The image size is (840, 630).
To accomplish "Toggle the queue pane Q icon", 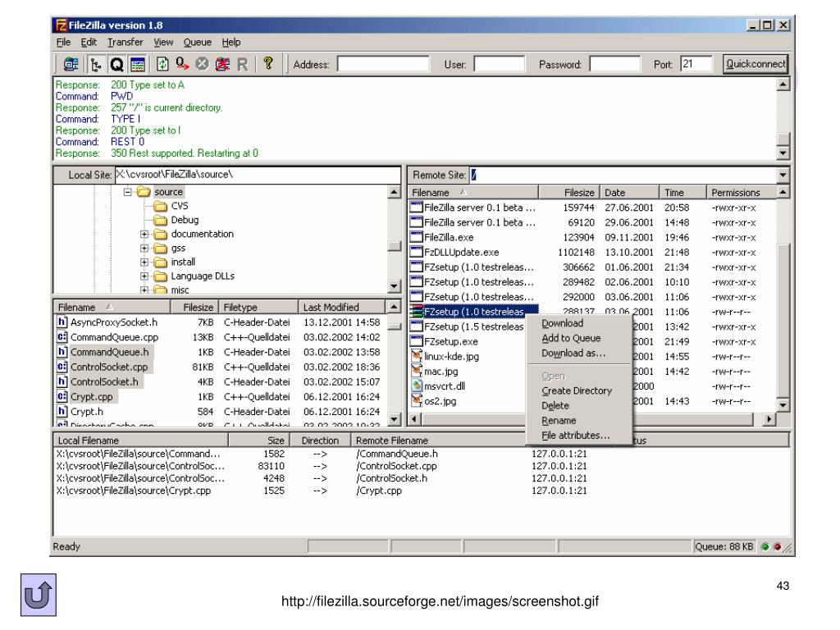I will pyautogui.click(x=116, y=64).
